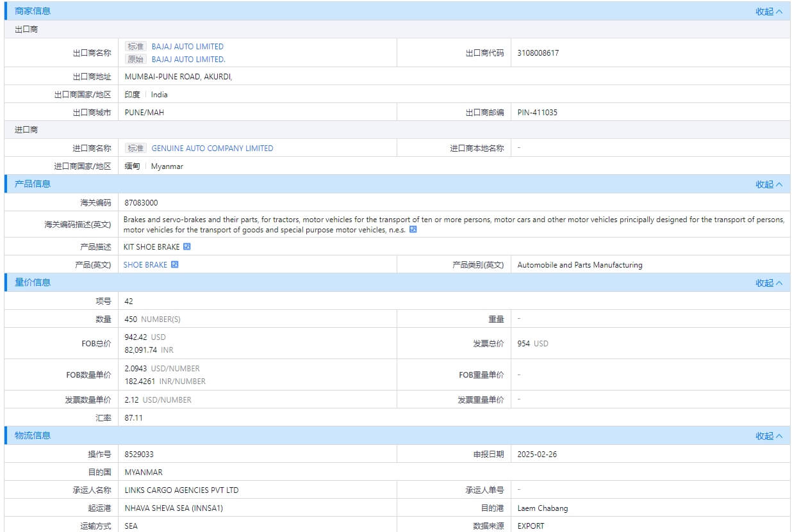The image size is (792, 532).
Task: Click the destination country value MYANMAR
Action: pos(144,472)
